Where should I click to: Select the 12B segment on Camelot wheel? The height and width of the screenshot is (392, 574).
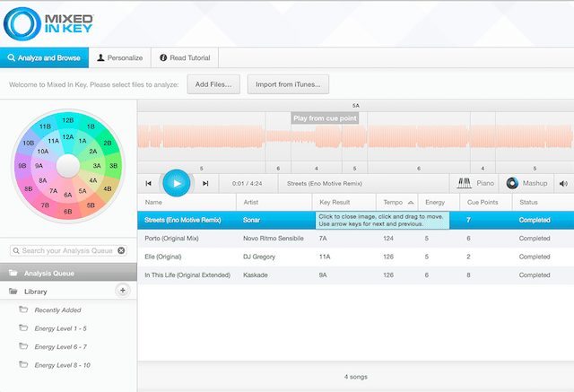coord(68,120)
